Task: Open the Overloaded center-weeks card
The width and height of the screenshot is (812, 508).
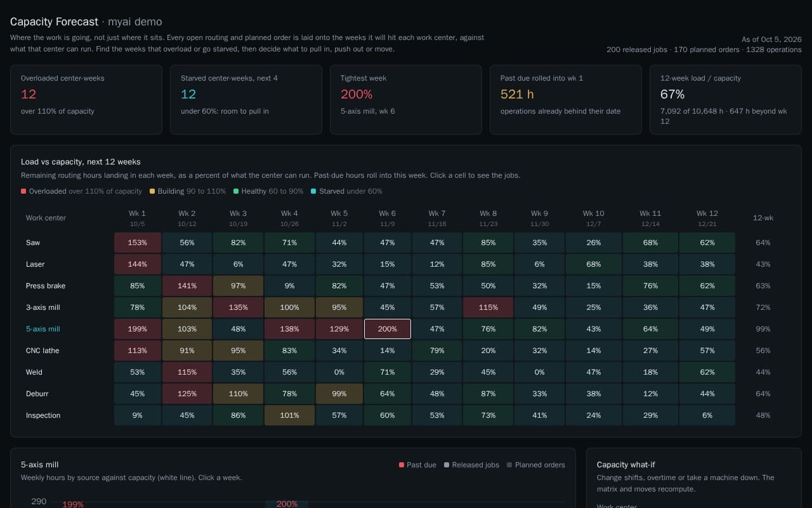Action: 86,100
